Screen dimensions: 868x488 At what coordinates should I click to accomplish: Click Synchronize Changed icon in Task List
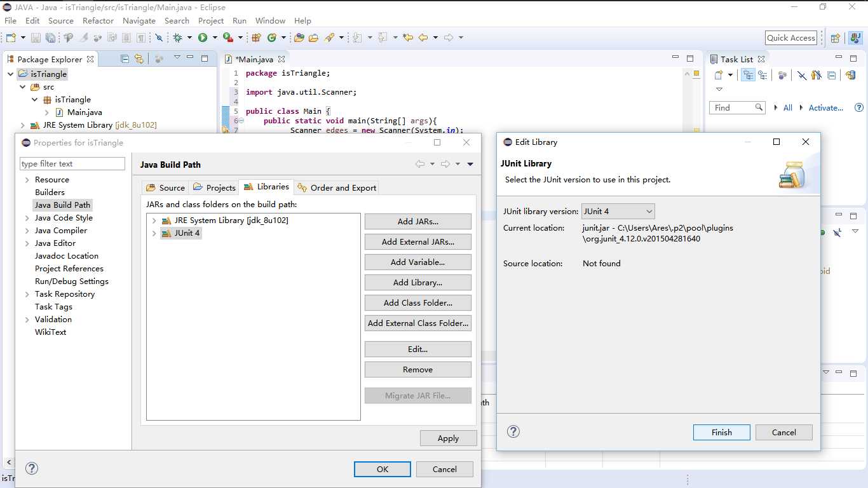(851, 75)
